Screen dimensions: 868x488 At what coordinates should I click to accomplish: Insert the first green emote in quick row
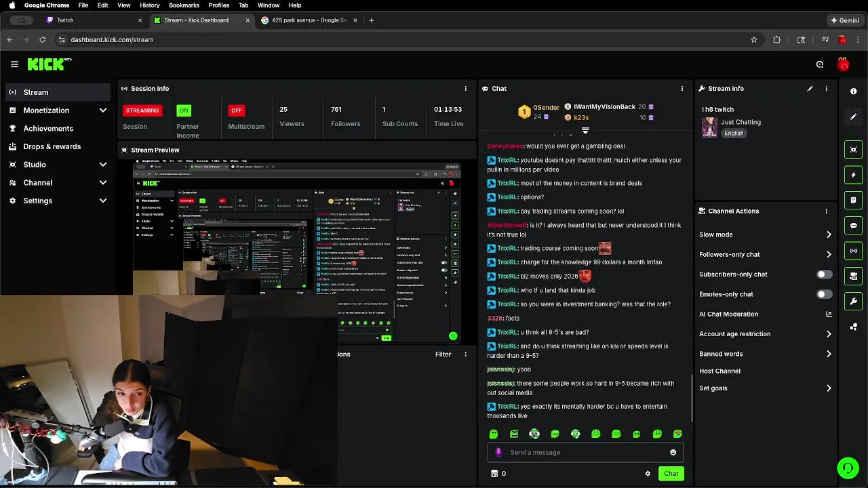pos(494,434)
